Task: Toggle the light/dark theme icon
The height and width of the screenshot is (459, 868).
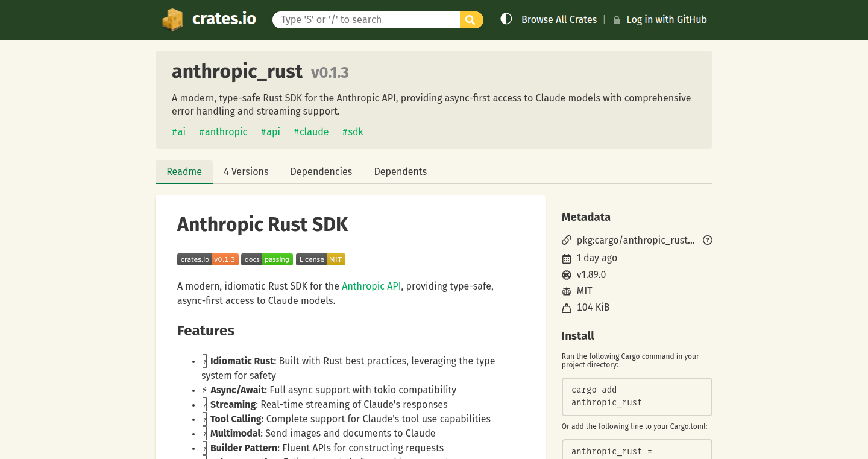Action: click(506, 19)
